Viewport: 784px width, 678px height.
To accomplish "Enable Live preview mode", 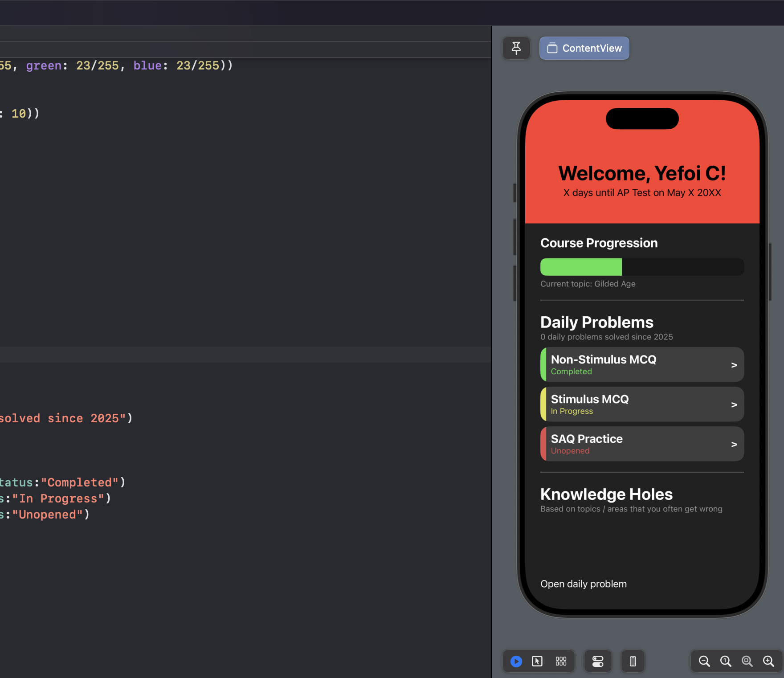I will point(516,661).
